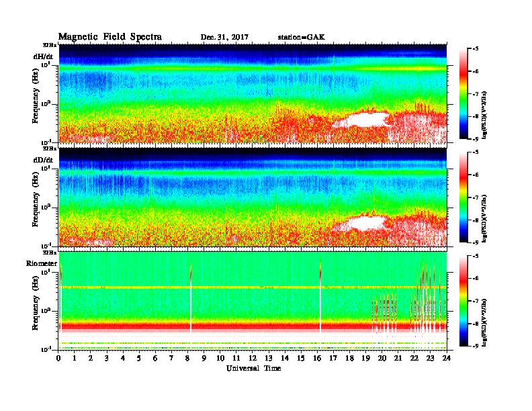Click hour tick "12" on time axis
This screenshot has width=532, height=411.
(x=253, y=359)
